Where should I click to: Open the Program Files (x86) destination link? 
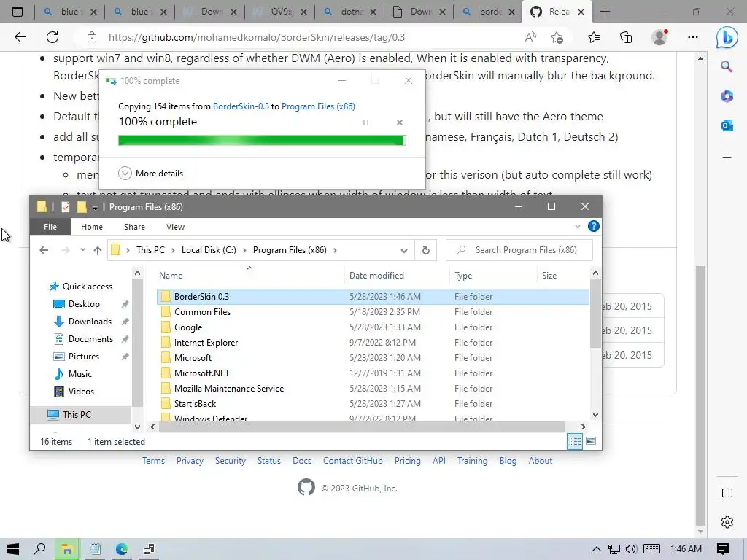[x=318, y=106]
